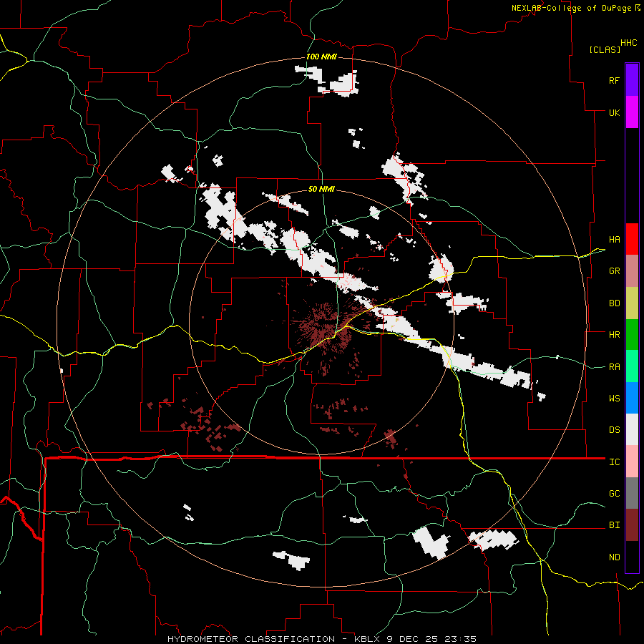Click the purple RF legend color swatch
Viewport: 644px width, 644px height.
coord(632,80)
